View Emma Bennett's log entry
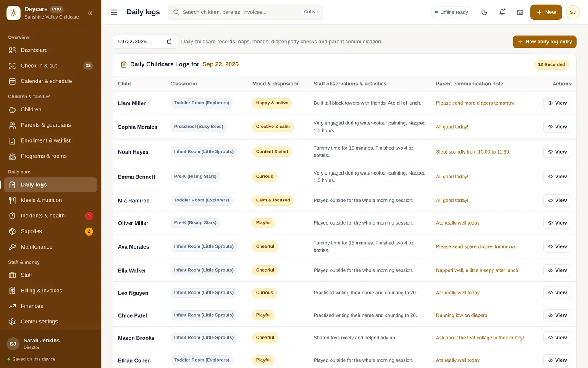Viewport: 588px width, 368px height. (x=557, y=177)
